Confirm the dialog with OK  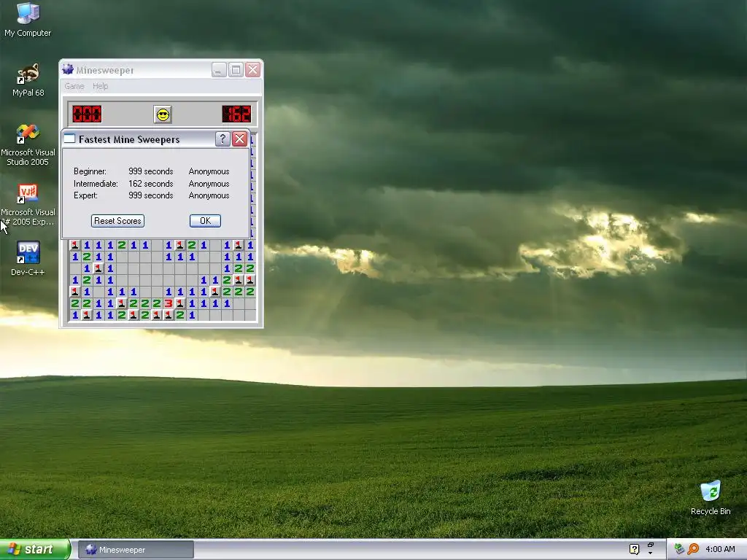tap(205, 221)
